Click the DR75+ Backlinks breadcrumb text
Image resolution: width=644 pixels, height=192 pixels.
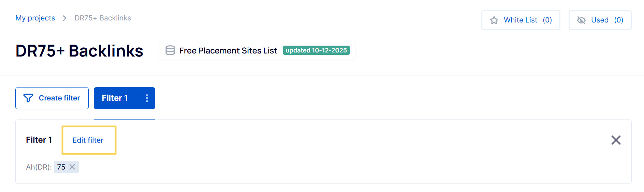(x=103, y=18)
